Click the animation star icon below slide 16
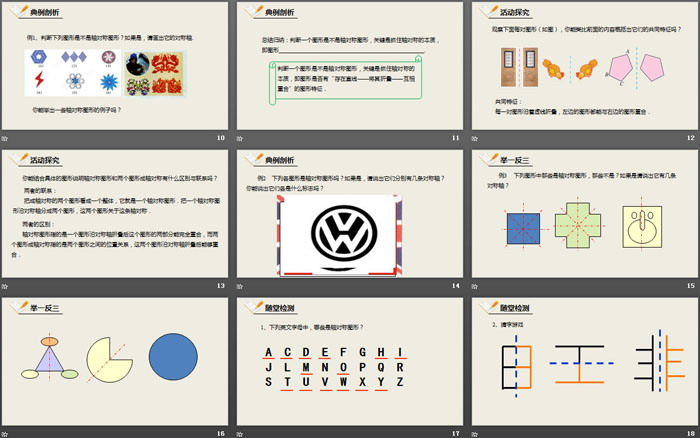The height and width of the screenshot is (438, 700). (5, 434)
